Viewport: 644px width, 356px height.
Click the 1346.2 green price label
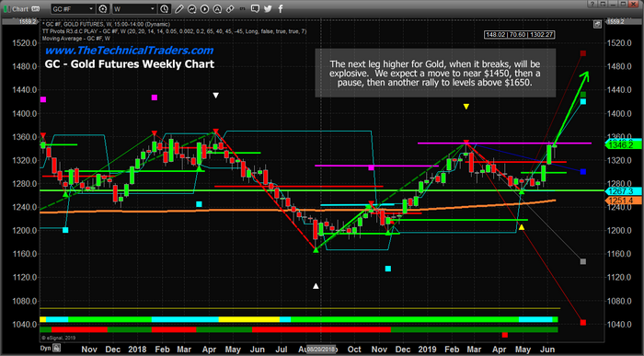[621, 145]
